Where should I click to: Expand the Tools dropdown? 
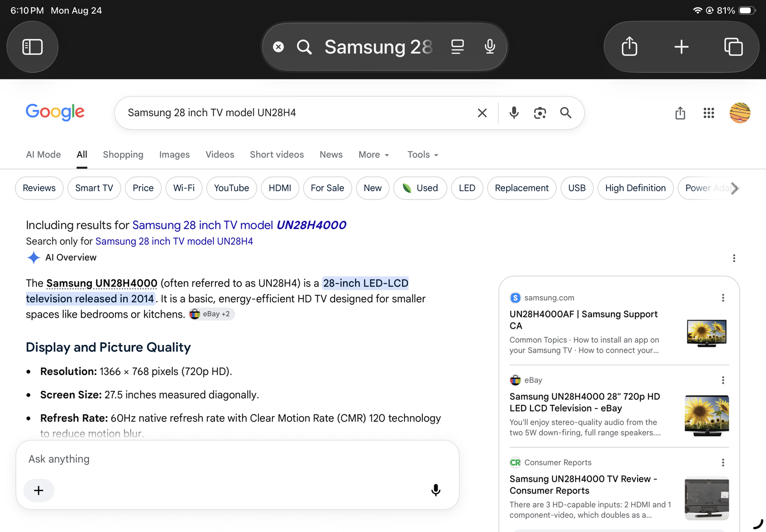423,155
